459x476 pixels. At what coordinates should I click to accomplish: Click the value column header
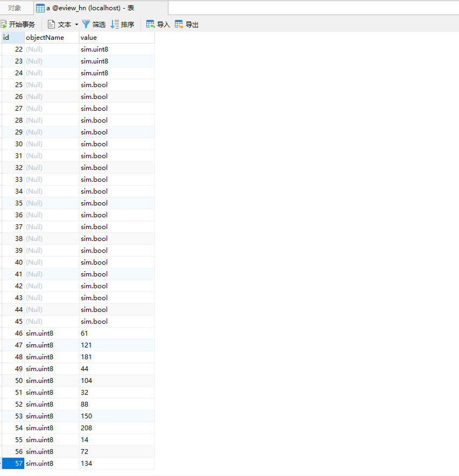point(117,38)
